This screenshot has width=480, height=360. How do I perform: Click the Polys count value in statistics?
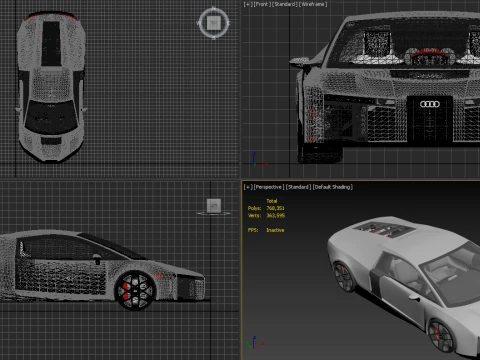(x=275, y=208)
